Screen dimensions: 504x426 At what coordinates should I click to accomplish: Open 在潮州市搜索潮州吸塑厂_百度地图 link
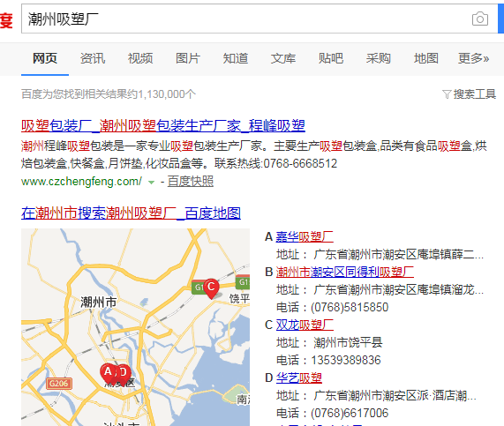[131, 213]
